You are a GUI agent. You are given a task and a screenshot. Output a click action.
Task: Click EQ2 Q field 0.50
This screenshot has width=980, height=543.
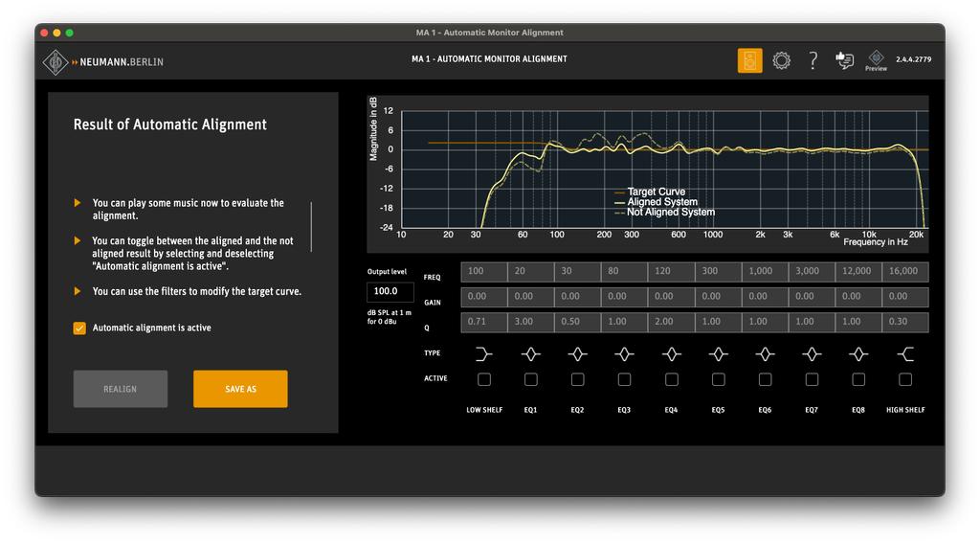click(577, 322)
